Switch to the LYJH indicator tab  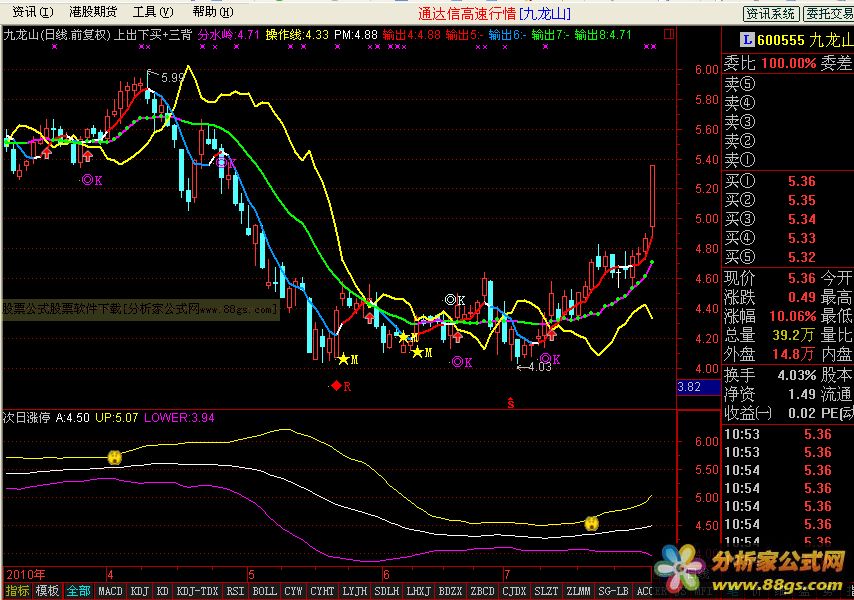click(355, 591)
